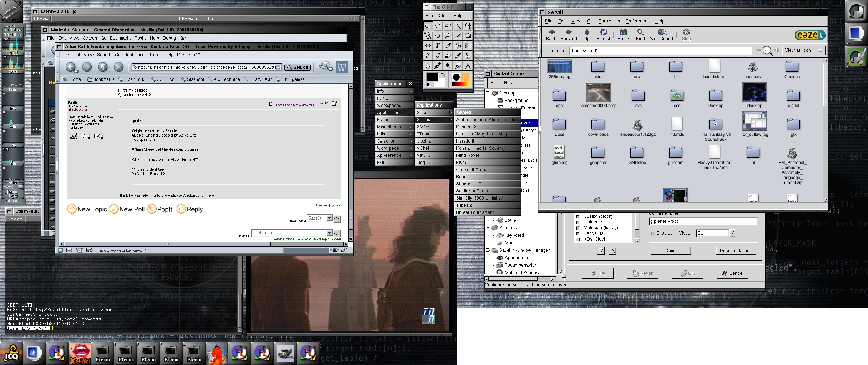Select the Bezier paths tool in GIMP
This screenshot has height=365, width=868.
click(468, 26)
